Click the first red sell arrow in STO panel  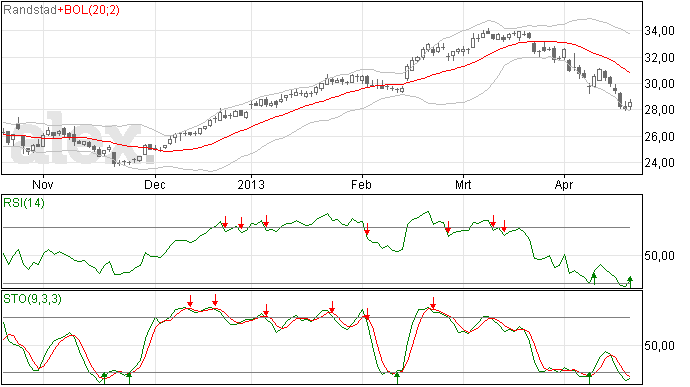click(190, 301)
